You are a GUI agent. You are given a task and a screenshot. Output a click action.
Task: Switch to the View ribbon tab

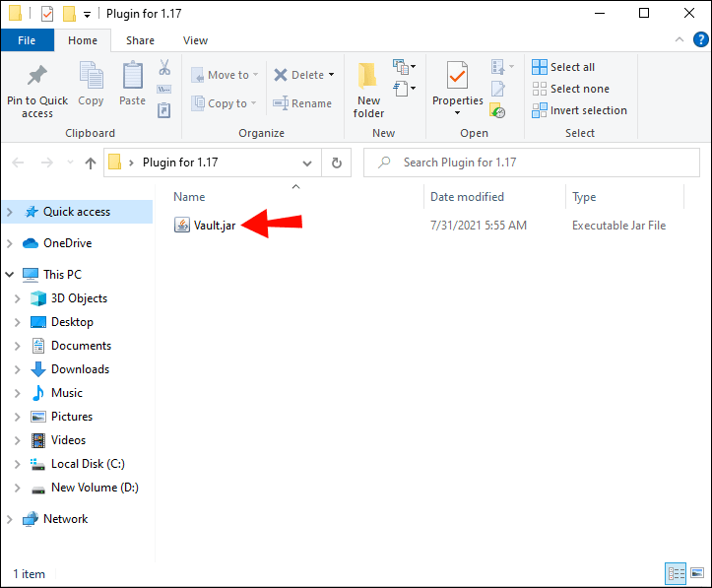click(196, 40)
